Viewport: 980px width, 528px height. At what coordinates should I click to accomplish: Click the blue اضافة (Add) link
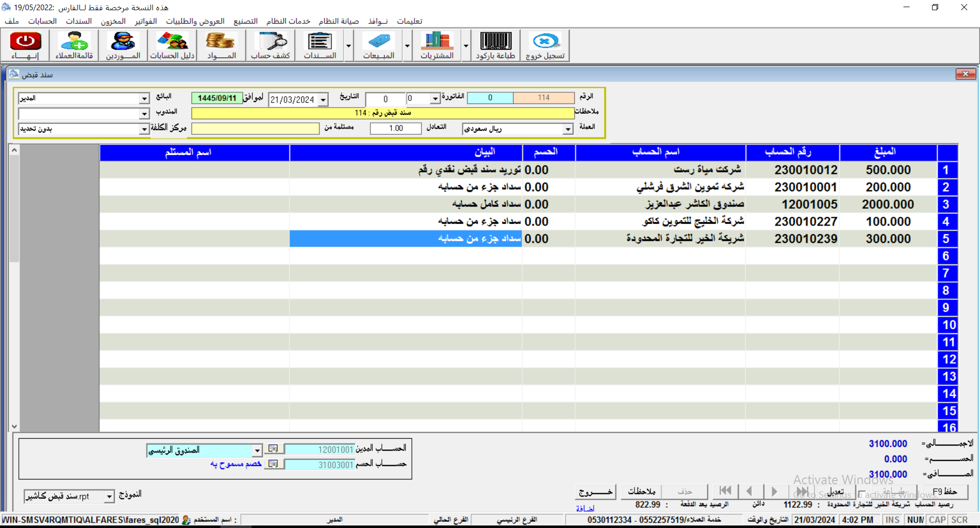click(585, 509)
